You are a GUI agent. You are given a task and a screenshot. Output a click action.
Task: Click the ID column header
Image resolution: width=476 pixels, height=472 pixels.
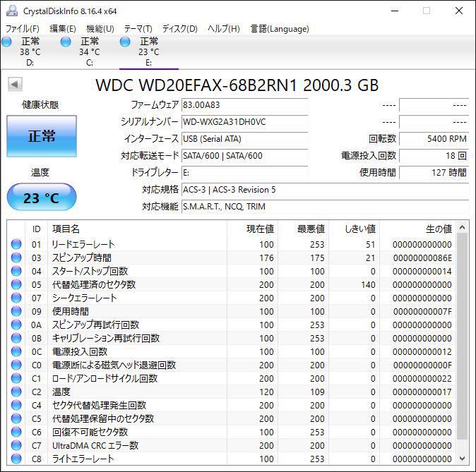(37, 229)
